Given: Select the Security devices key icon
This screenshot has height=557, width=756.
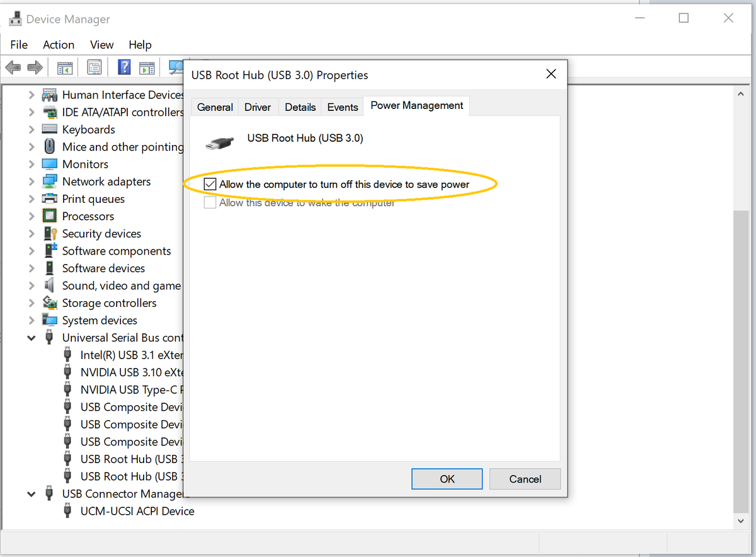Looking at the screenshot, I should coord(50,233).
